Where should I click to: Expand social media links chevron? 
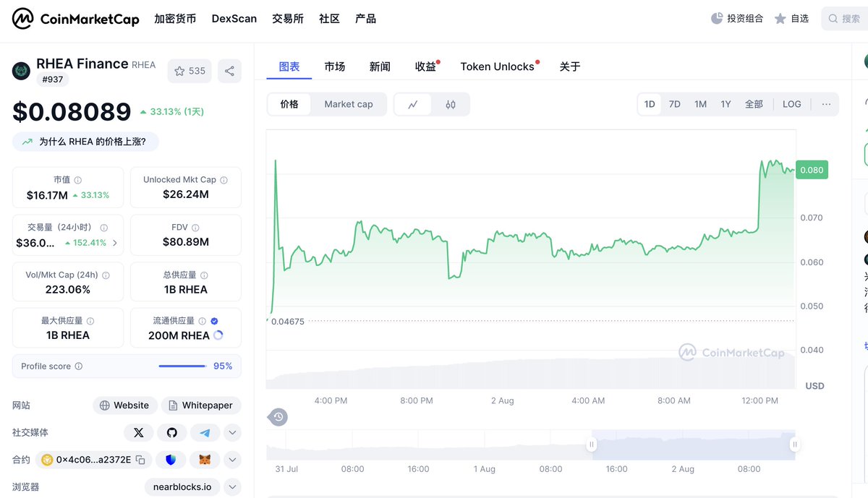tap(232, 433)
